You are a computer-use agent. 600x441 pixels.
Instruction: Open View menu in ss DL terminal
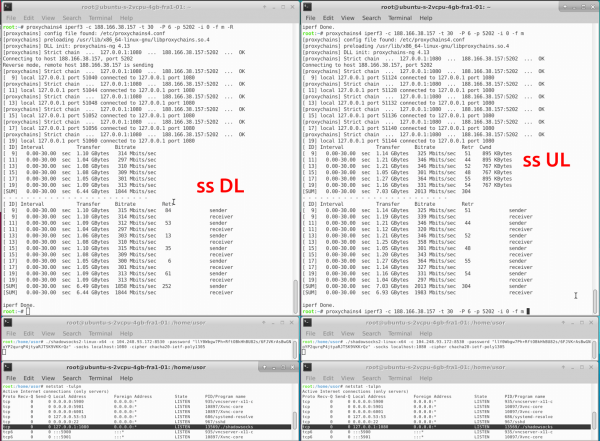(49, 16)
